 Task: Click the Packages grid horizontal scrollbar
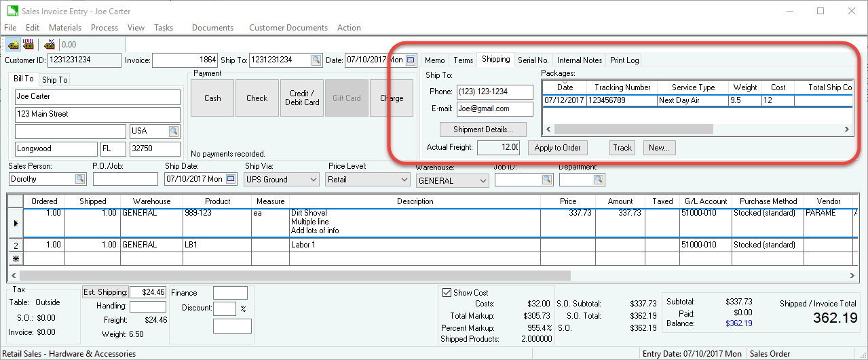(x=633, y=129)
